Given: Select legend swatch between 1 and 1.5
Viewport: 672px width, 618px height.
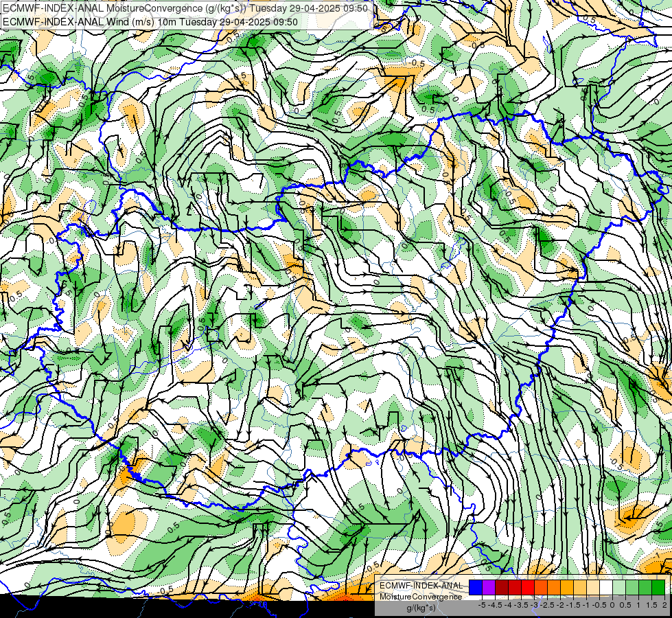Looking at the screenshot, I should click(645, 588).
